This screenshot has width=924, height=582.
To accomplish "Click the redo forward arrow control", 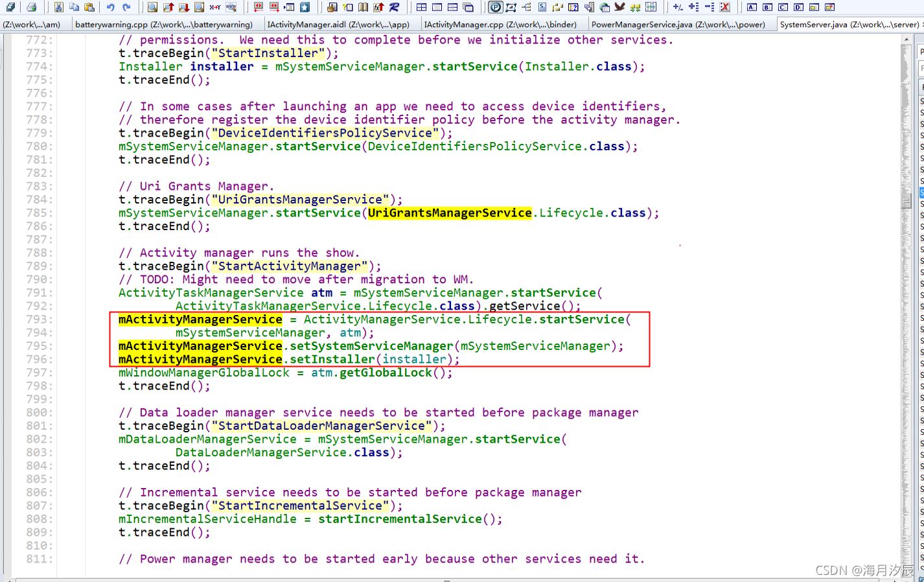I will [126, 7].
